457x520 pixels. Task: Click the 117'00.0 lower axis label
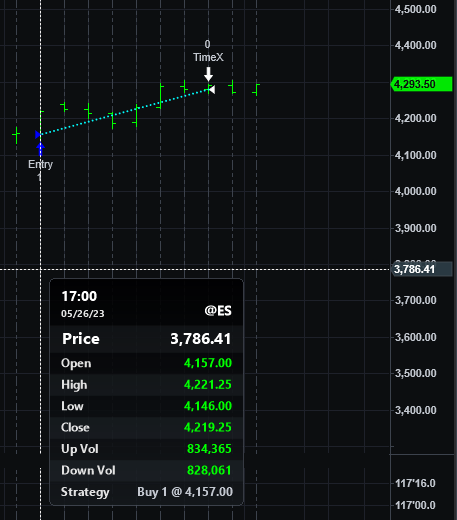tap(415, 505)
